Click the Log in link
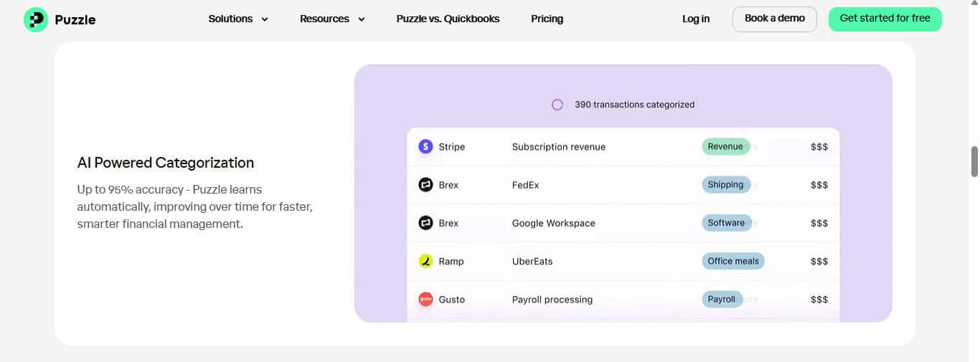Viewport: 980px width, 362px height. (x=696, y=19)
